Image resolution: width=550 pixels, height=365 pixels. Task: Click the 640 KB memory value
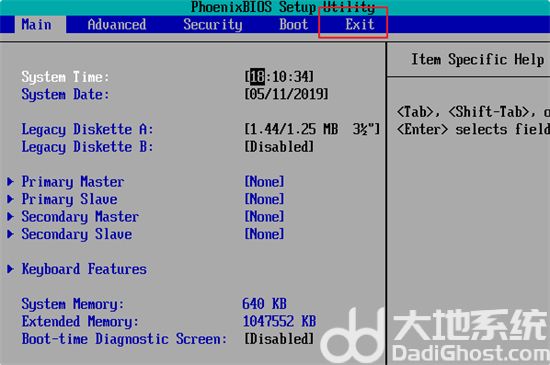point(264,304)
